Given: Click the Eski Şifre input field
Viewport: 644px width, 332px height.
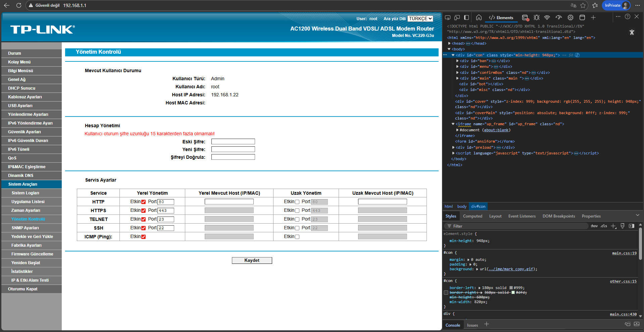Looking at the screenshot, I should tap(233, 142).
